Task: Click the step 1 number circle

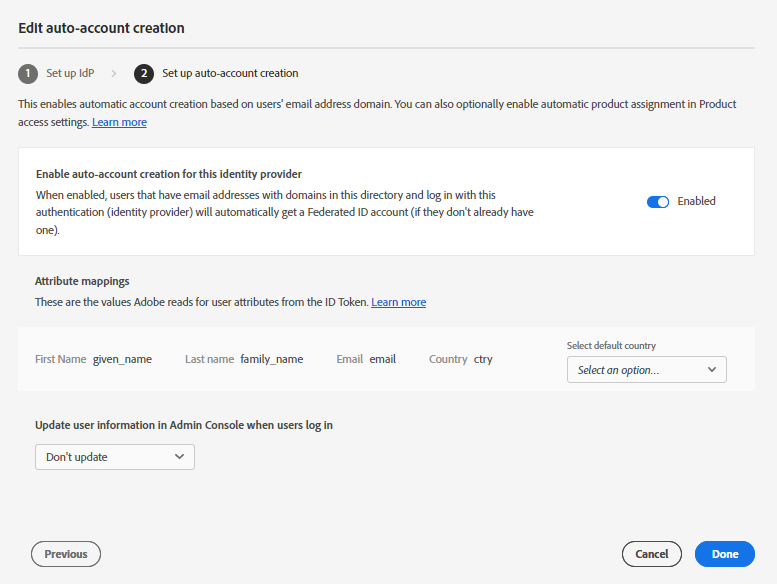Action: pos(28,73)
